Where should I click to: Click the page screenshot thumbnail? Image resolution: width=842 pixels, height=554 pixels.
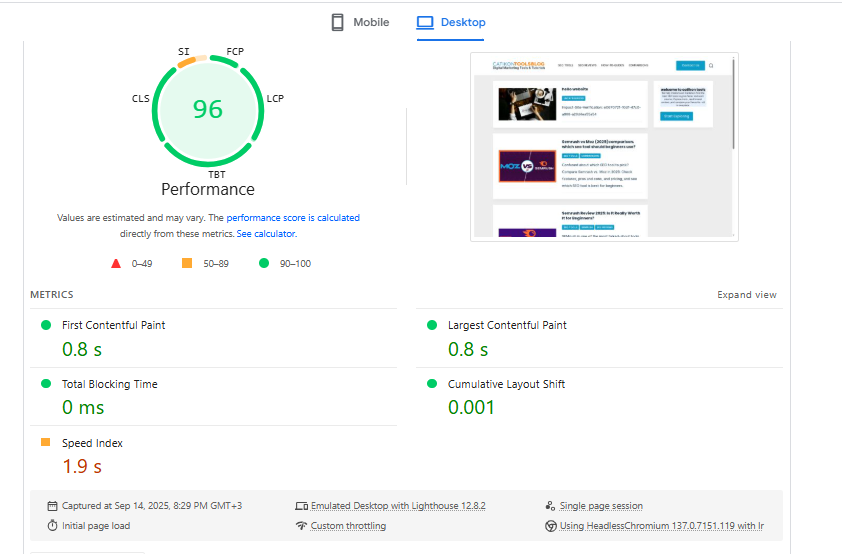[x=604, y=146]
